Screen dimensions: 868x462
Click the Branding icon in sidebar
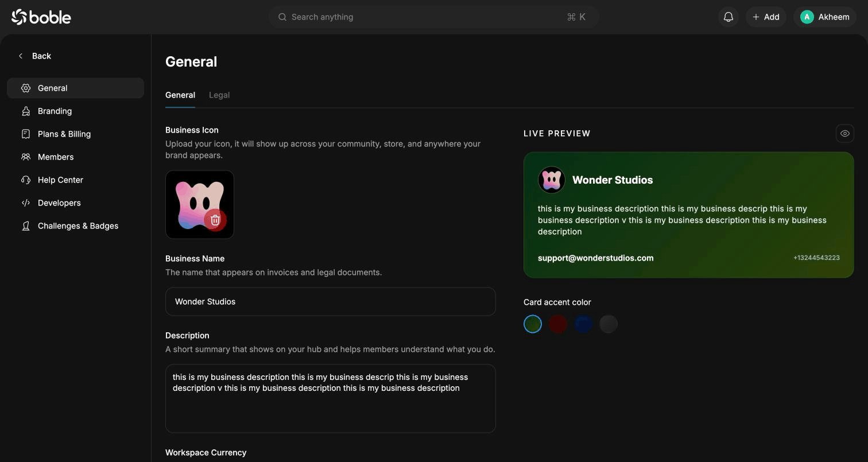26,111
